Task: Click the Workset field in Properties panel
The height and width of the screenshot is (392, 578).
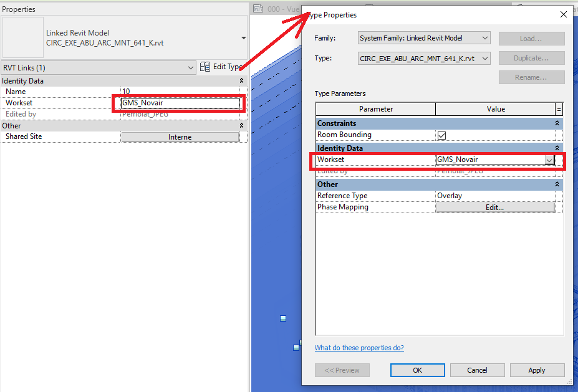Action: pos(180,103)
